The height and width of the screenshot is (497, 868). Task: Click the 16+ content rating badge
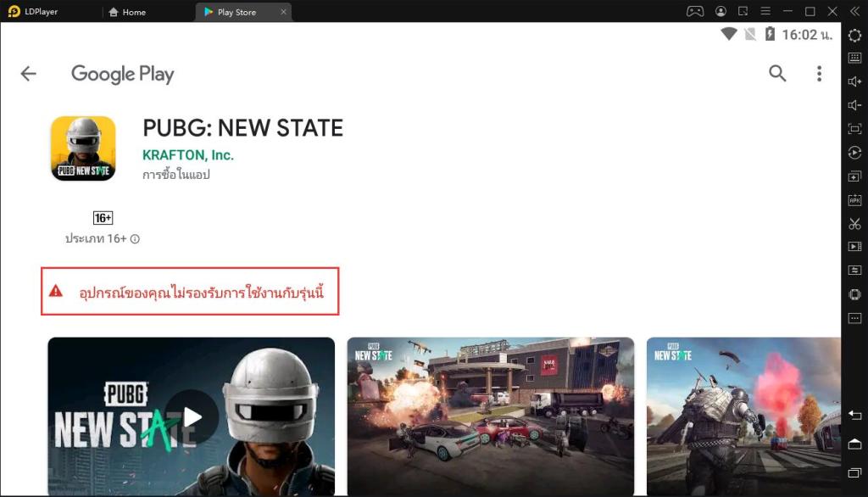[x=103, y=218]
